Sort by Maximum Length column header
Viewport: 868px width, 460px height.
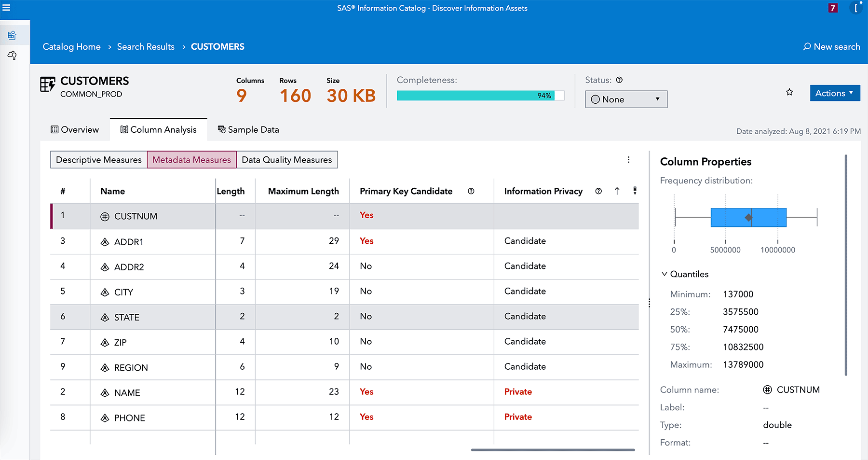tap(303, 191)
